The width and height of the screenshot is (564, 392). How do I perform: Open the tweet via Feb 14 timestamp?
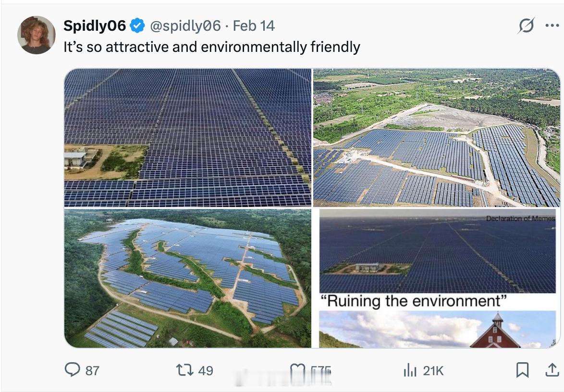(x=254, y=26)
